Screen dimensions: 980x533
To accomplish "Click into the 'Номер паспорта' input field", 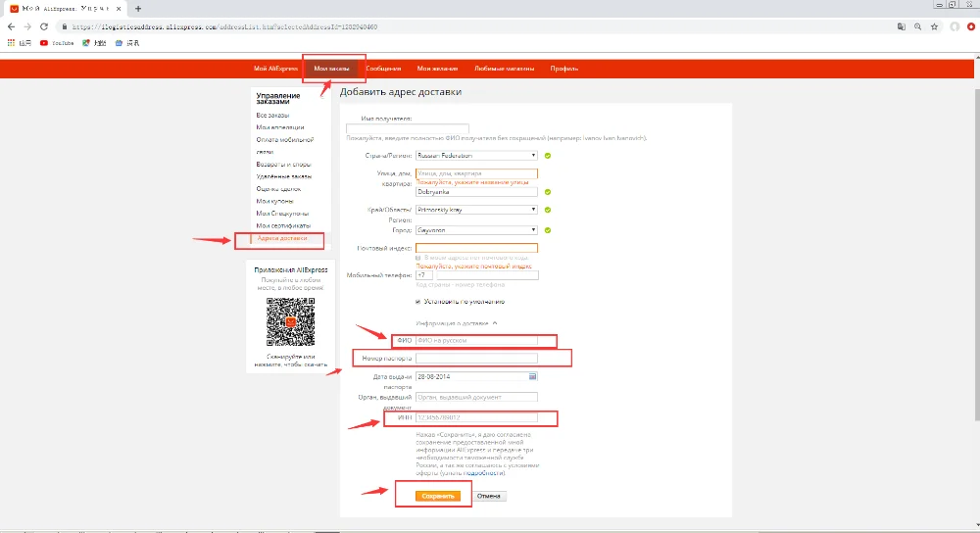I will click(x=476, y=358).
